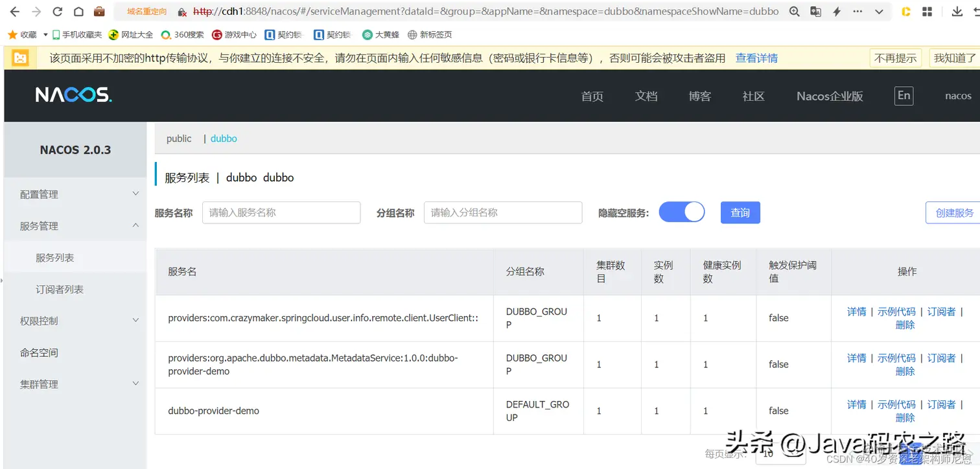Click the briefcase icon in the toolbar
The image size is (980, 469).
point(99,12)
